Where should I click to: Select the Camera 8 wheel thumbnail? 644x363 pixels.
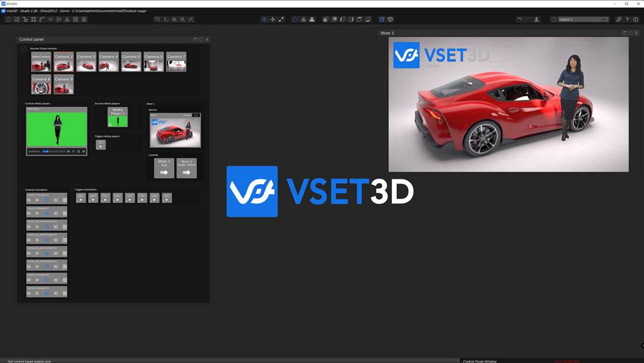coord(41,85)
